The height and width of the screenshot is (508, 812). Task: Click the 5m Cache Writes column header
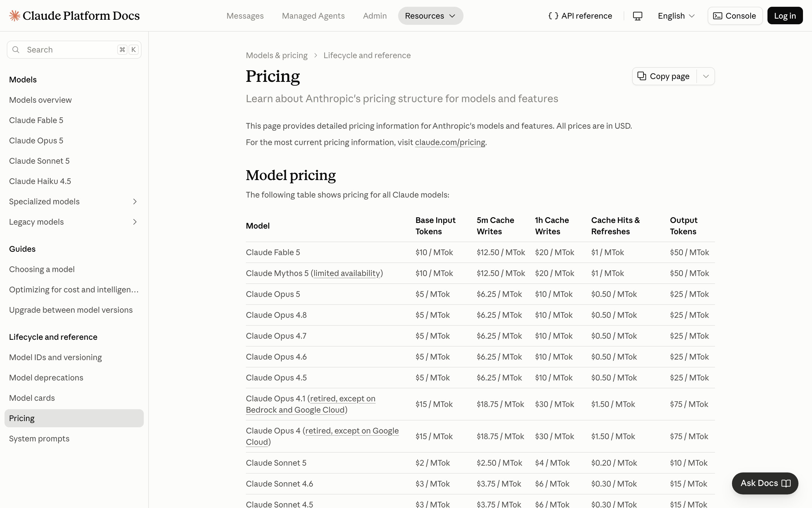pos(495,226)
